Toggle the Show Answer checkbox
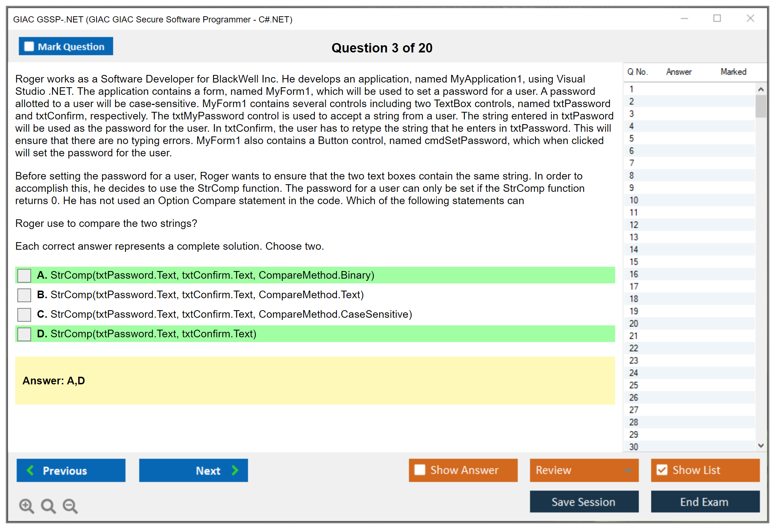Screen dimensions: 778x532 click(420, 470)
